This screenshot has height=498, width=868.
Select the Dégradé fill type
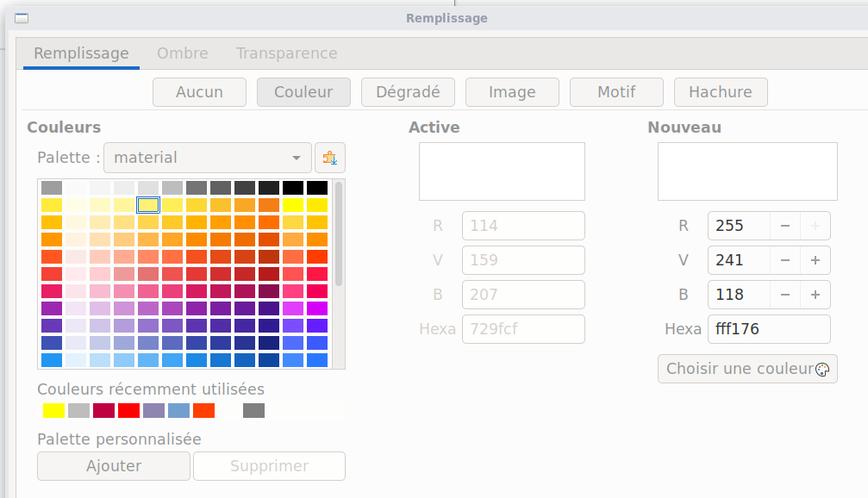coord(408,92)
